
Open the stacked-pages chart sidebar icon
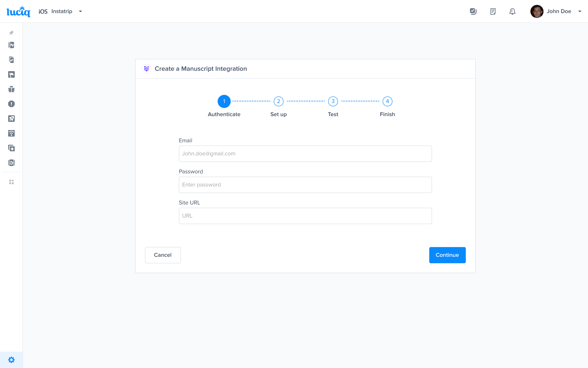(11, 60)
